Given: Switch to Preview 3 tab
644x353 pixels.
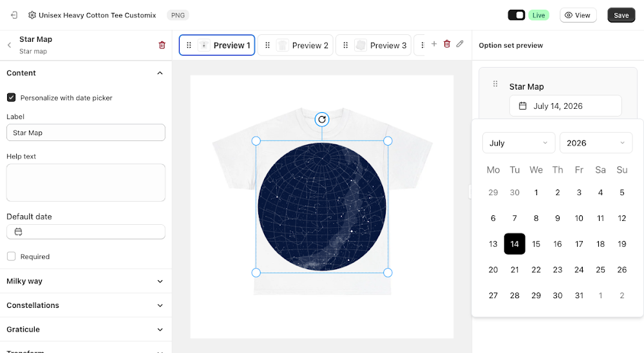Looking at the screenshot, I should pyautogui.click(x=374, y=45).
